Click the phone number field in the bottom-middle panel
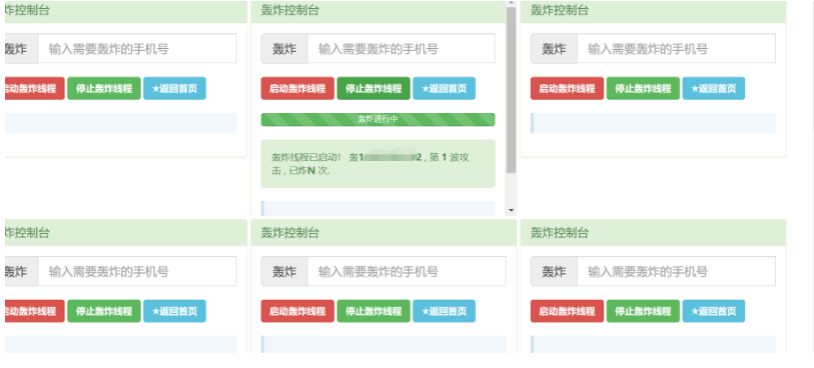 pyautogui.click(x=406, y=271)
